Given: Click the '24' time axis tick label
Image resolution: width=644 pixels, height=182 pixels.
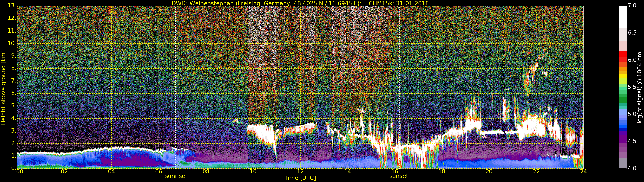Looking at the screenshot, I should pos(583,172).
